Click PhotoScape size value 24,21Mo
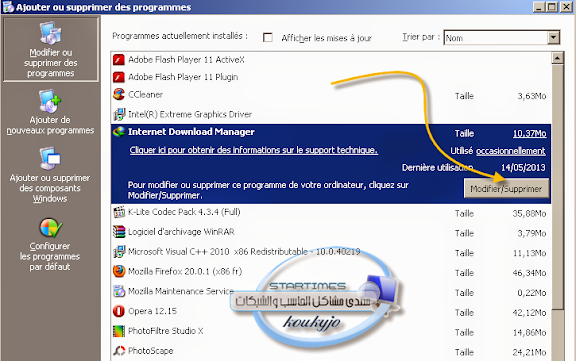Screen dimensions: 576x361 point(529,353)
